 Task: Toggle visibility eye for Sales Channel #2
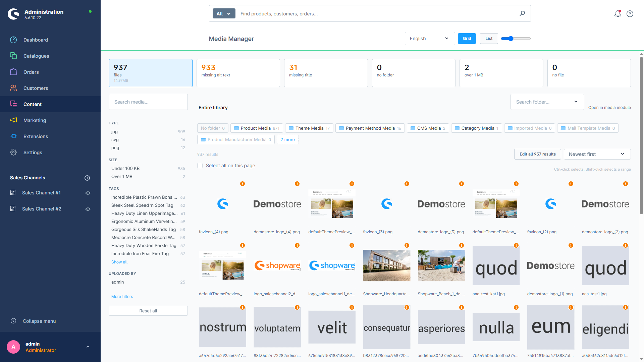pos(88,209)
